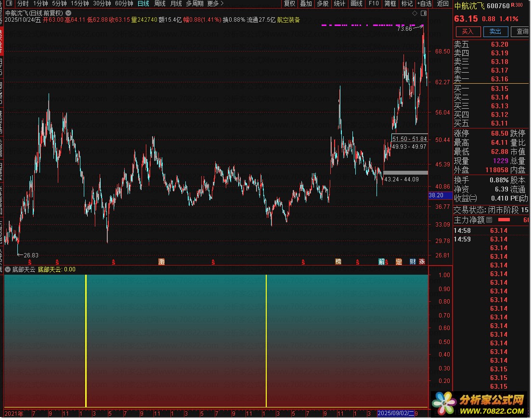Click the 财 financial report marker icon
The width and height of the screenshot is (532, 419).
coord(413,262)
